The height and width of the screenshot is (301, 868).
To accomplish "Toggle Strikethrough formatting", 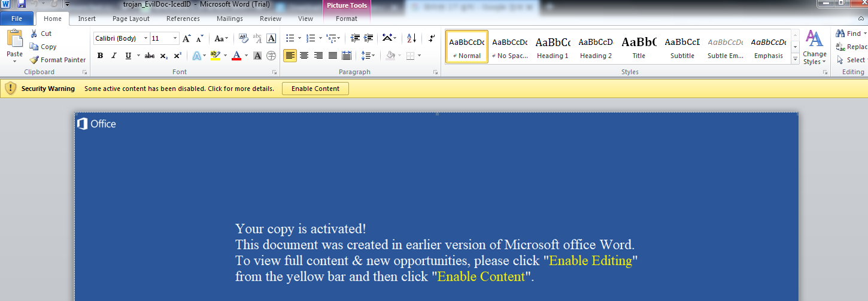I will pyautogui.click(x=150, y=56).
